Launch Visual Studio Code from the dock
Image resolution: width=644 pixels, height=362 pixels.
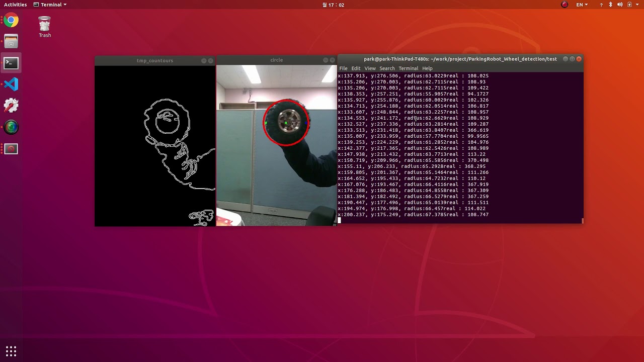[x=11, y=84]
